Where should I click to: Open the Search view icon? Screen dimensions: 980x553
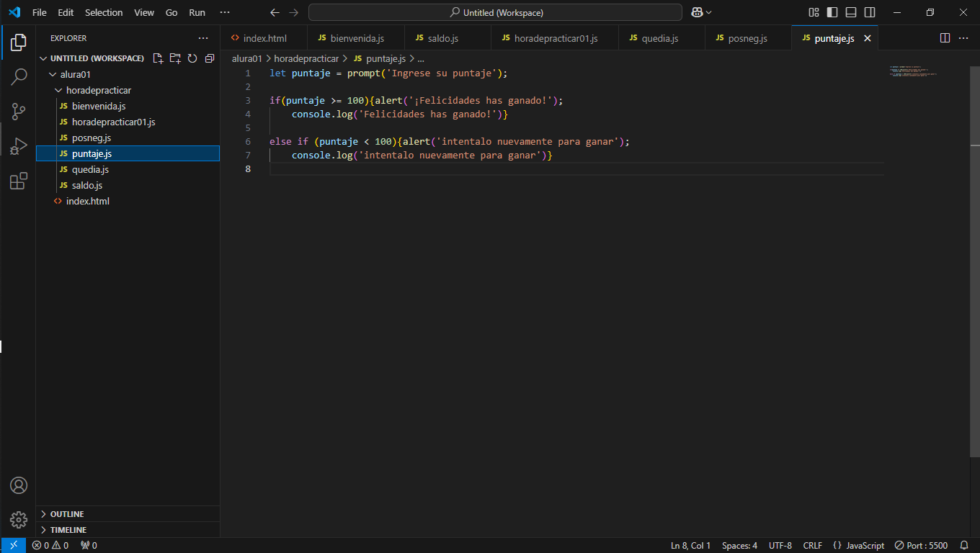tap(19, 77)
